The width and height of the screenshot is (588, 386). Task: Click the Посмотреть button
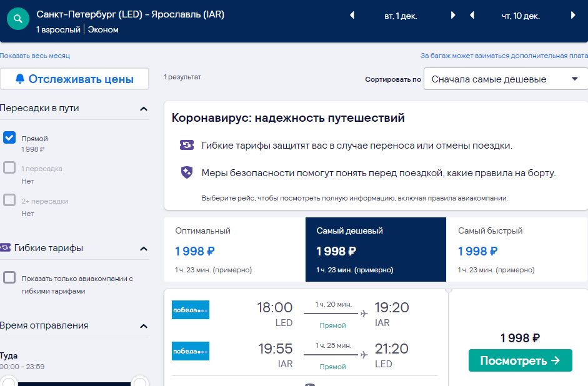click(520, 360)
